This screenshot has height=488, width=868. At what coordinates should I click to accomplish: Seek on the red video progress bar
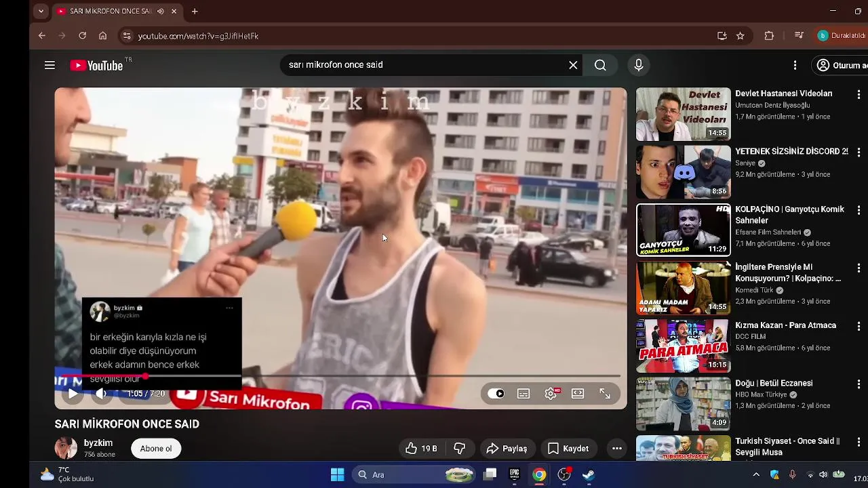[x=340, y=375]
